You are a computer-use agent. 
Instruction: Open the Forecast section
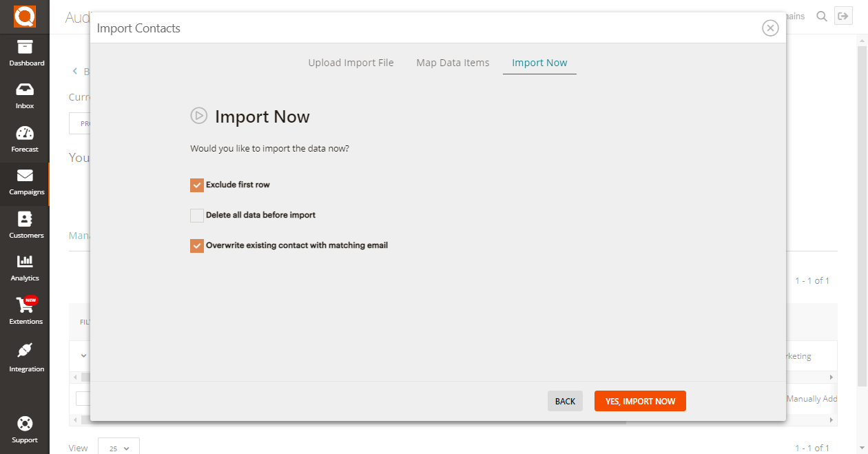[x=25, y=138]
